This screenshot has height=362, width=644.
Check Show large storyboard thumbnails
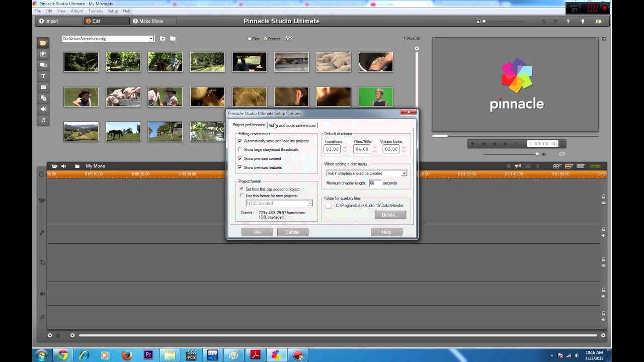point(240,150)
